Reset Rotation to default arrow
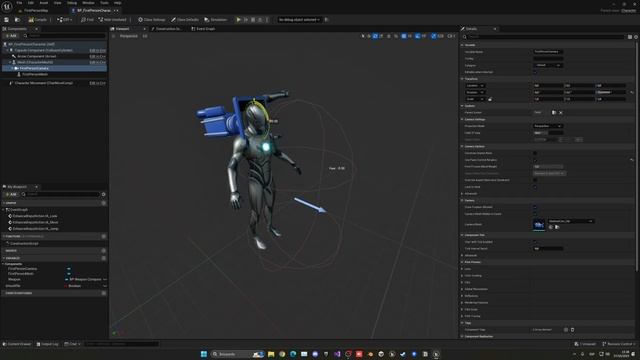This screenshot has width=640, height=360. tap(631, 93)
